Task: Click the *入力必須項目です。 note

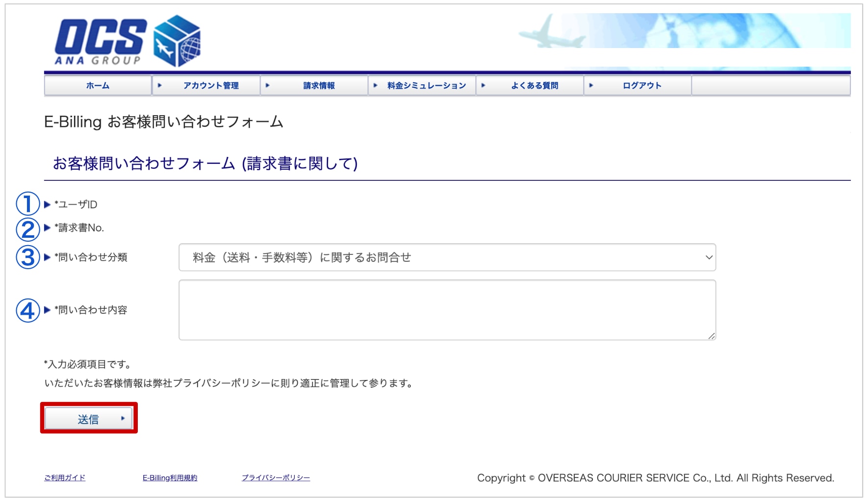Action: (x=89, y=364)
